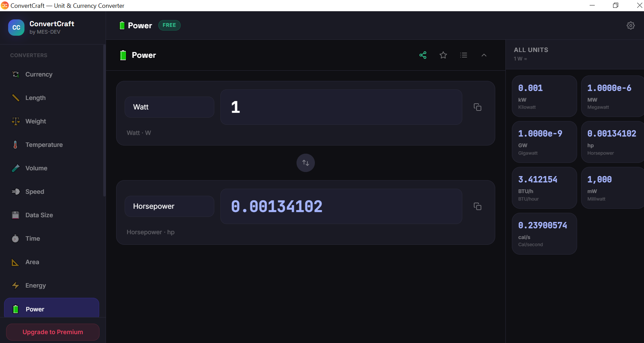Click the Watt value input field
This screenshot has height=343, width=644.
coord(341,107)
